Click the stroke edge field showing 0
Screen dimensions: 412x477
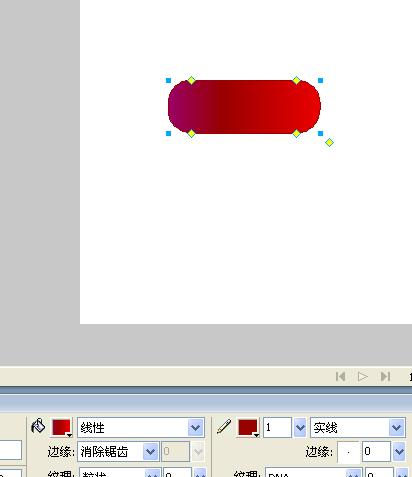pyautogui.click(x=377, y=452)
